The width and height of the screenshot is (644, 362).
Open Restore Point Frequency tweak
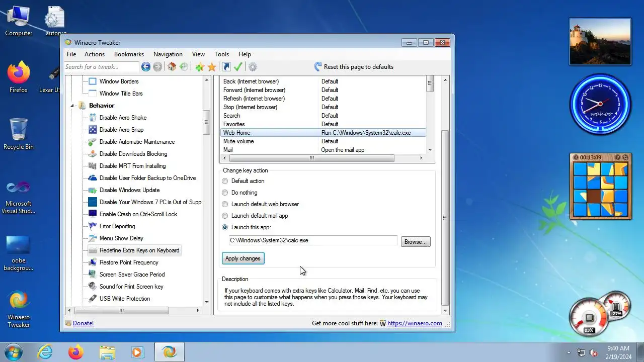pos(129,262)
